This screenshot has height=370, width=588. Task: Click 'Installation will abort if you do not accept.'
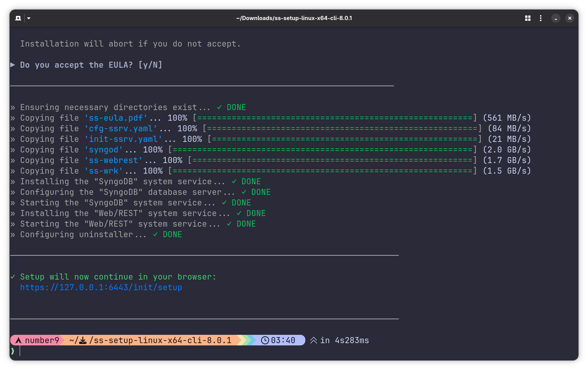click(x=131, y=44)
